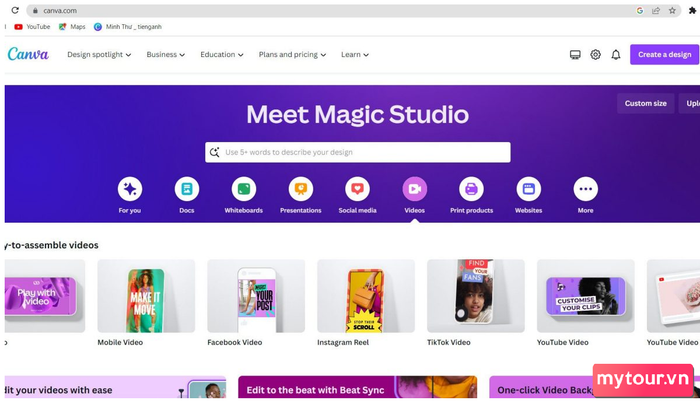
Task: Click the Create a design button
Action: [x=664, y=54]
